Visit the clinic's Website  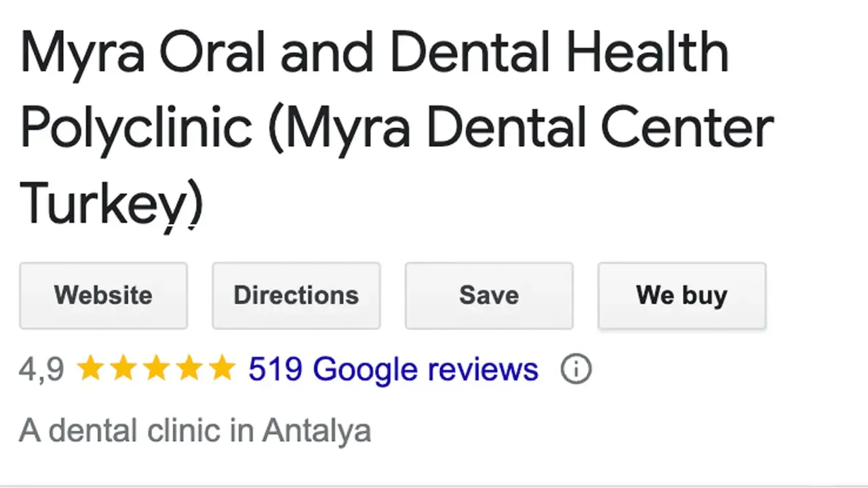click(x=103, y=296)
